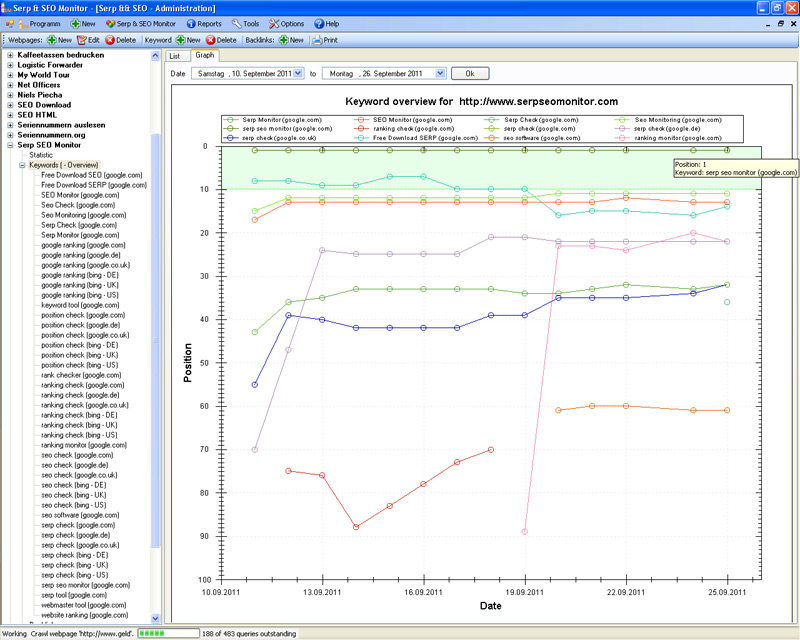Image resolution: width=800 pixels, height=640 pixels.
Task: Add a new keyword
Action: coord(188,40)
